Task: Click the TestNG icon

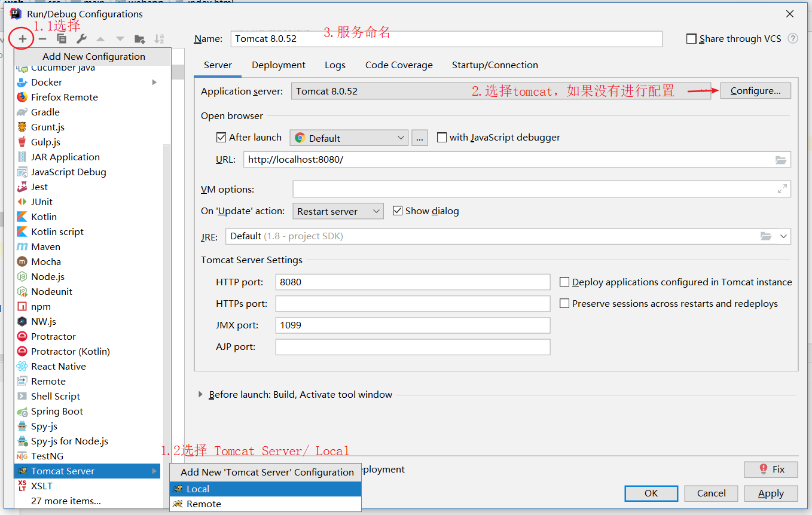Action: (x=22, y=456)
